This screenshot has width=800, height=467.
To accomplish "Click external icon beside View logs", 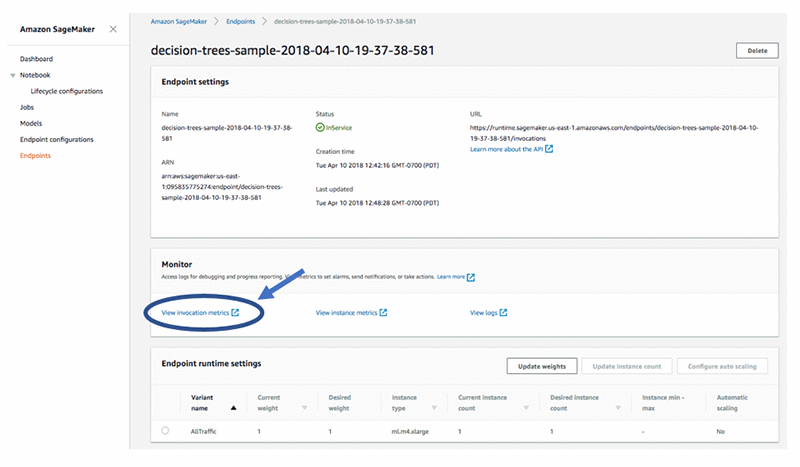I will pyautogui.click(x=503, y=312).
